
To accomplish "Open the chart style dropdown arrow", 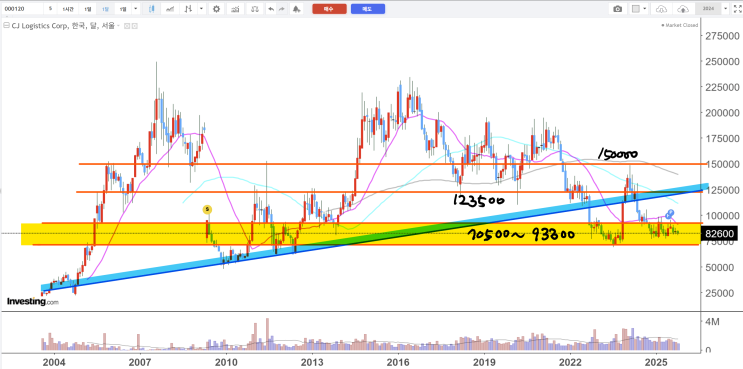I will tap(202, 9).
